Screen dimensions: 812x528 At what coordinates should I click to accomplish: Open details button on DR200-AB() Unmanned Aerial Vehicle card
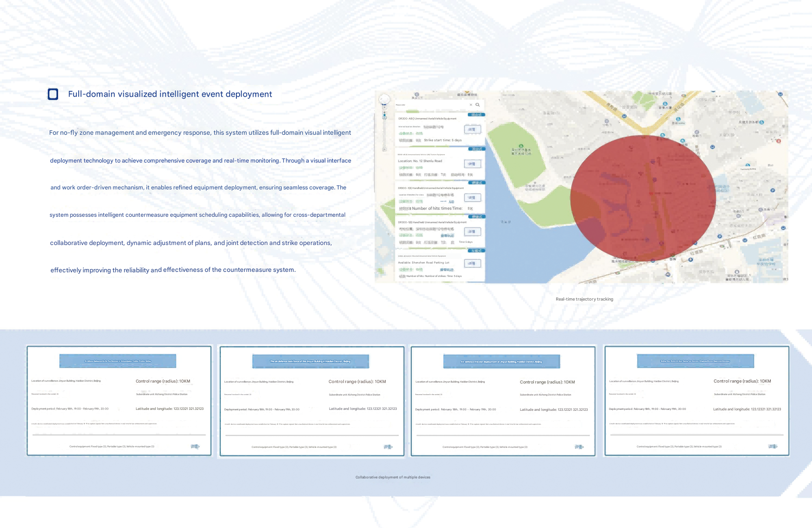[472, 129]
